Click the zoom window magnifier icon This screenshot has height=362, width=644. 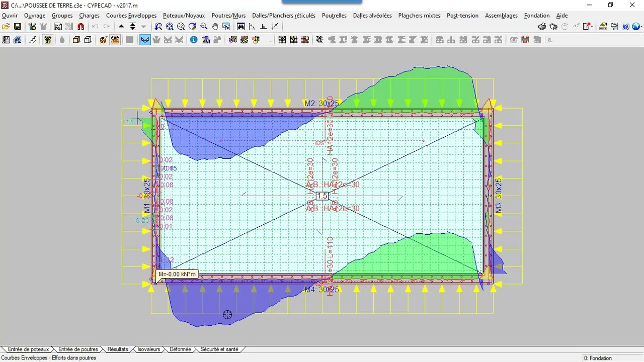point(204,27)
